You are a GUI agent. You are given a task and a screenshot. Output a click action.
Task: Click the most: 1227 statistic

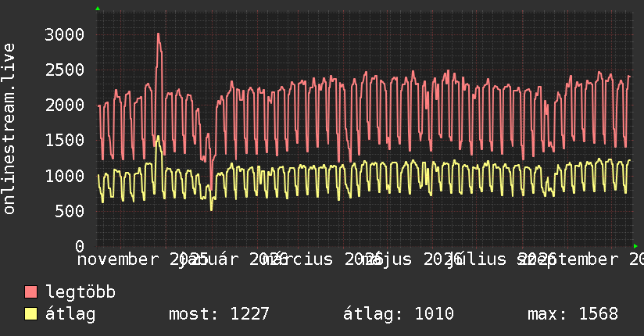pyautogui.click(x=219, y=314)
